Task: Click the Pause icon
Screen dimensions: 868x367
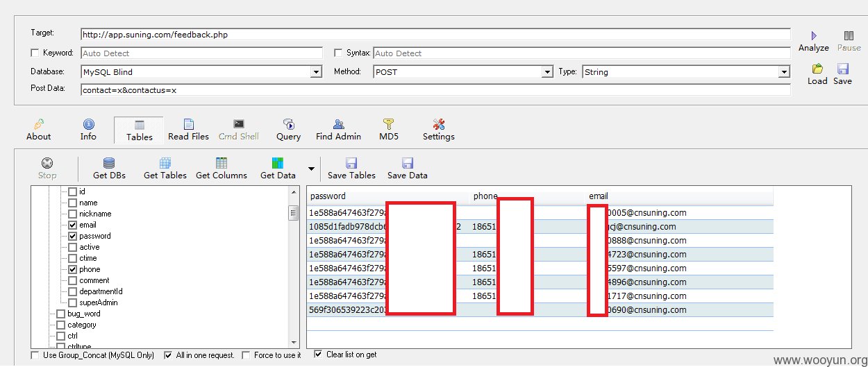Action: [x=849, y=35]
